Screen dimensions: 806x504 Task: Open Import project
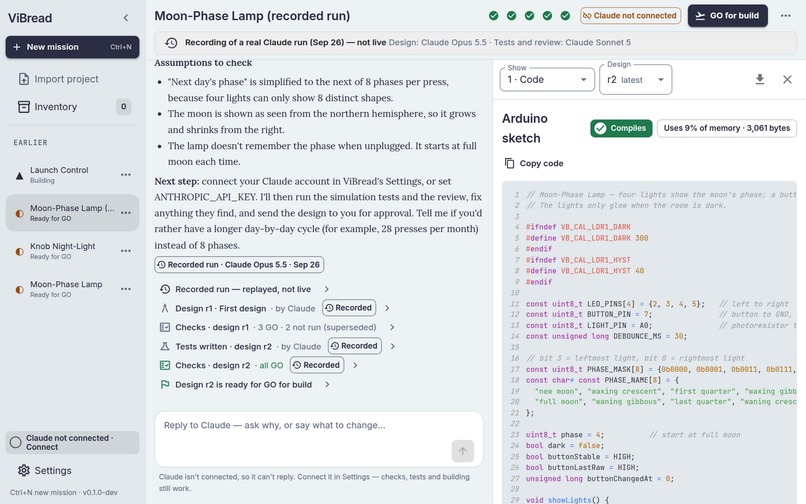[72, 79]
